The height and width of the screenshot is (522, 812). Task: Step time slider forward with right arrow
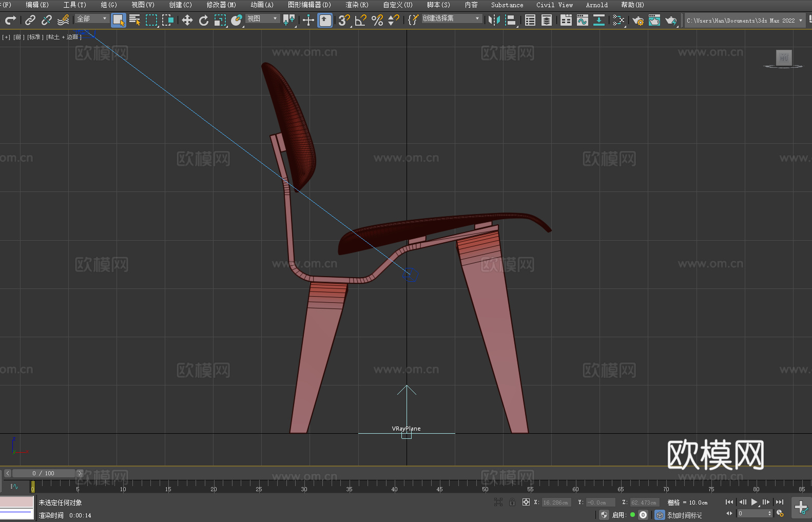80,473
